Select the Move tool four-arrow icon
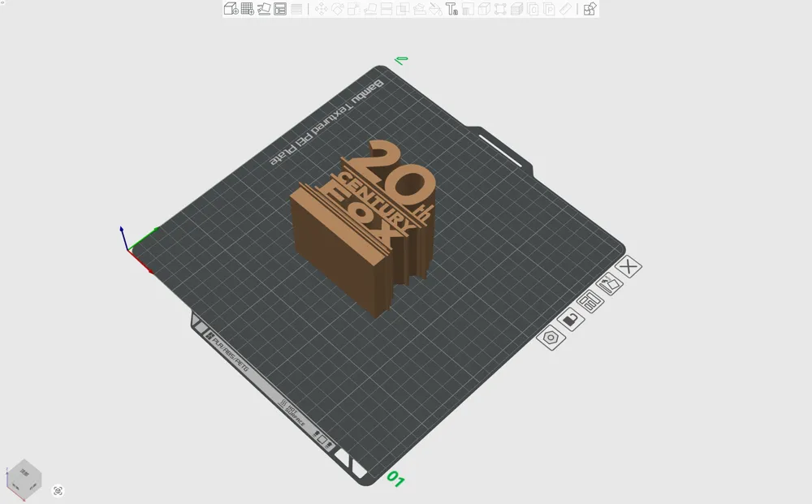 (321, 9)
